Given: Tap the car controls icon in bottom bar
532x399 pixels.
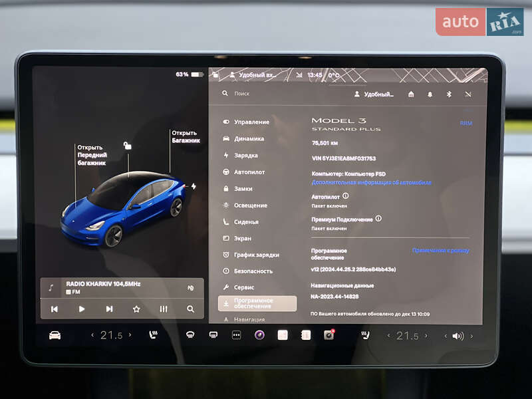Looking at the screenshot, I should 55,335.
